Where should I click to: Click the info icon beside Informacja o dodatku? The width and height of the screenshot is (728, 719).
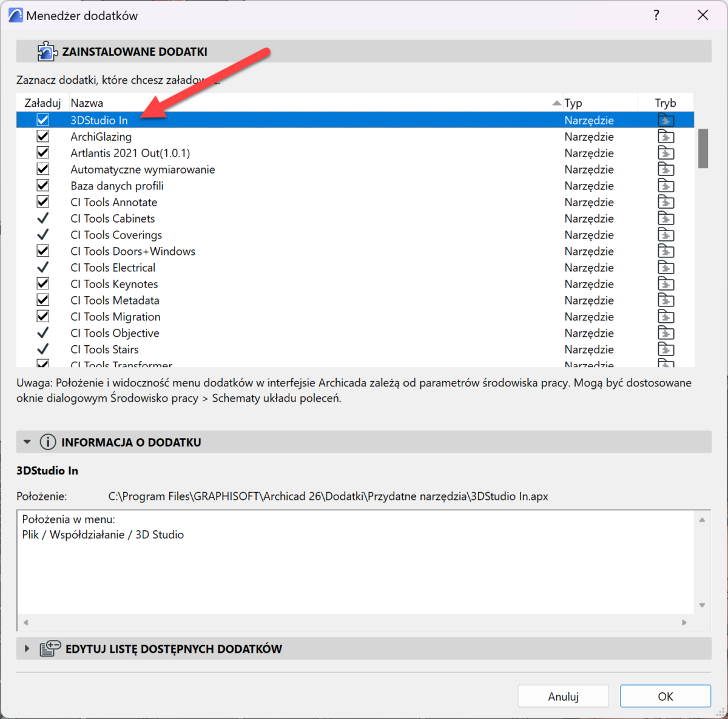coord(48,442)
